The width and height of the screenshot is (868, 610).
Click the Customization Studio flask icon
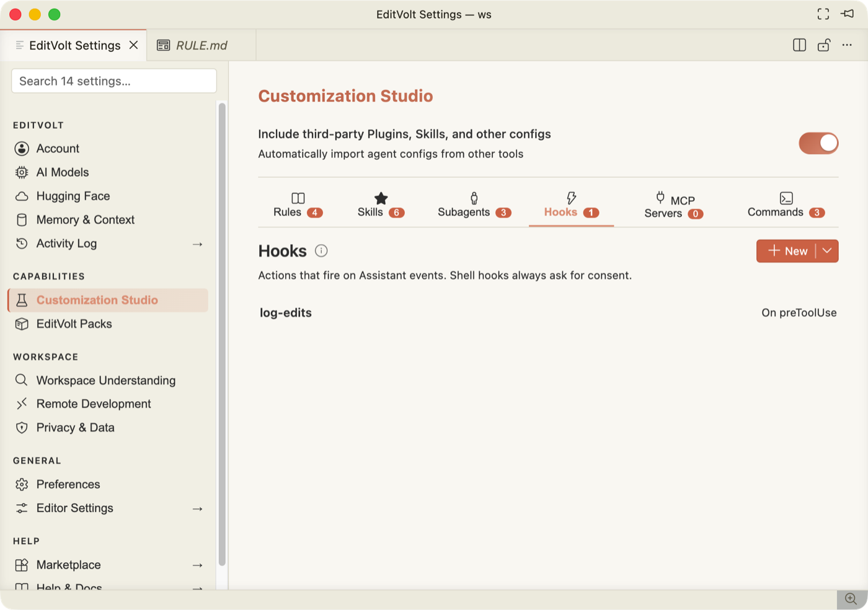click(22, 300)
